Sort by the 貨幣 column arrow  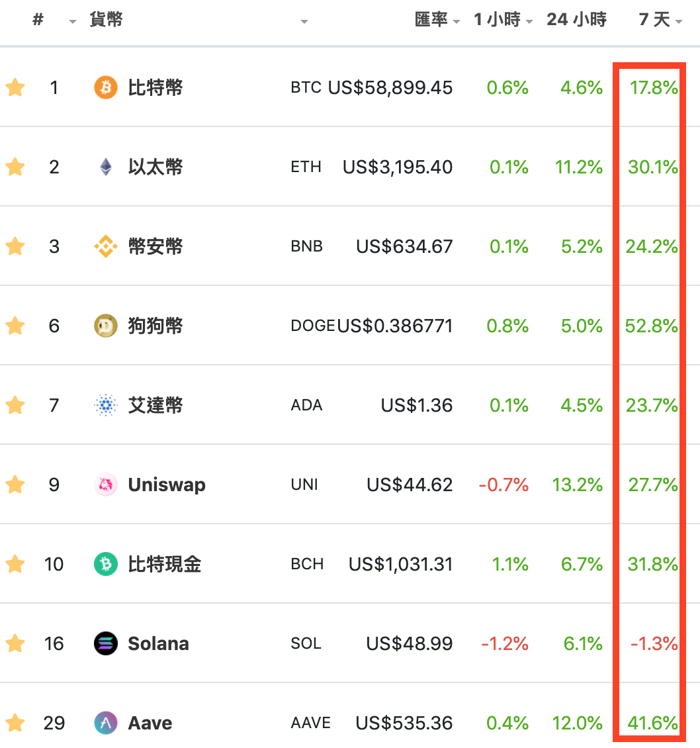tap(304, 21)
